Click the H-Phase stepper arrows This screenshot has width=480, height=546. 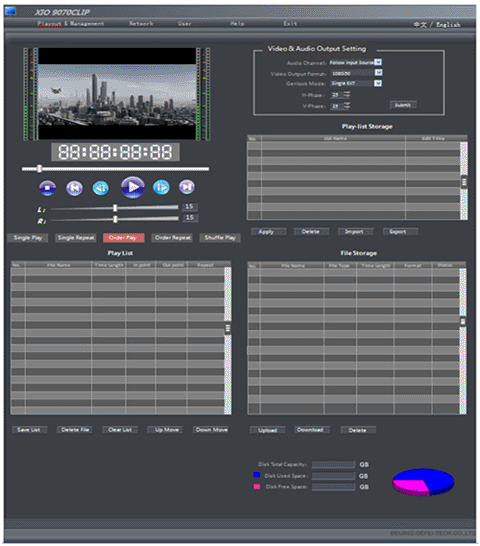click(x=347, y=94)
